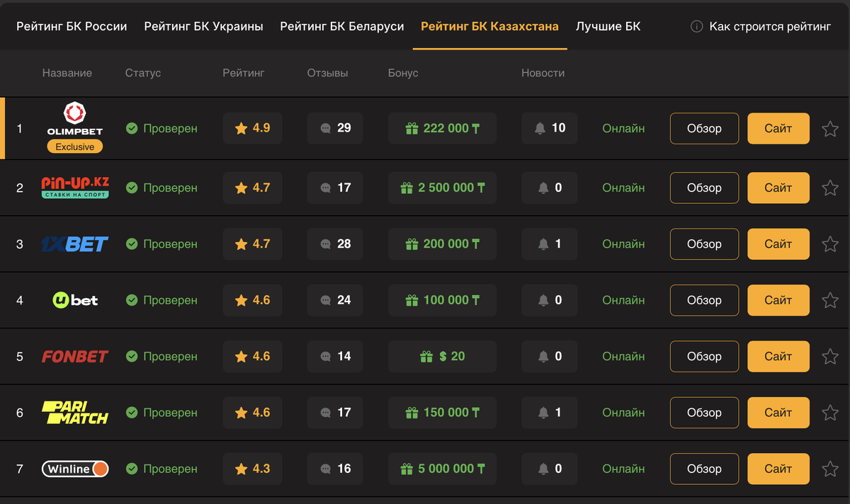The height and width of the screenshot is (504, 850).
Task: Click Parimatch news bell showing 1
Action: coord(549,413)
